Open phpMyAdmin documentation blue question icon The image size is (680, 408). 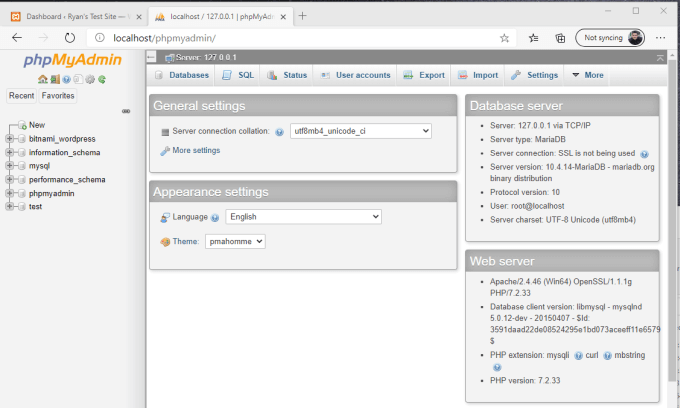pyautogui.click(x=66, y=79)
